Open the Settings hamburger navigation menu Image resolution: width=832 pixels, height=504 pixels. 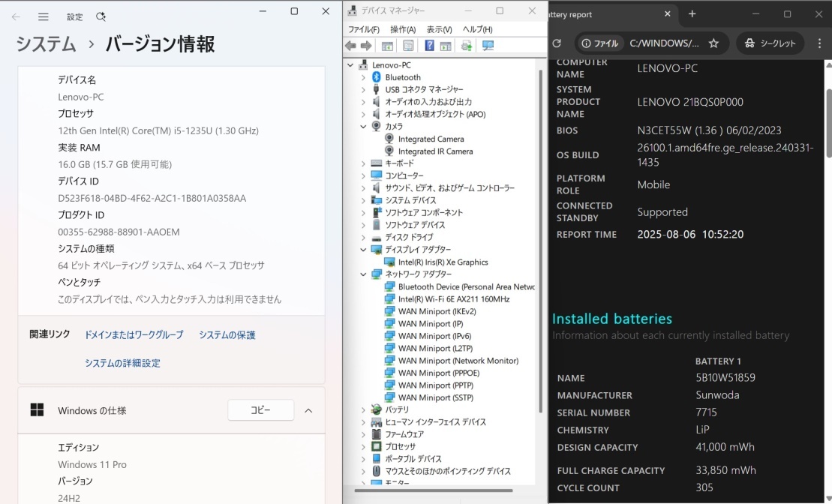tap(44, 17)
